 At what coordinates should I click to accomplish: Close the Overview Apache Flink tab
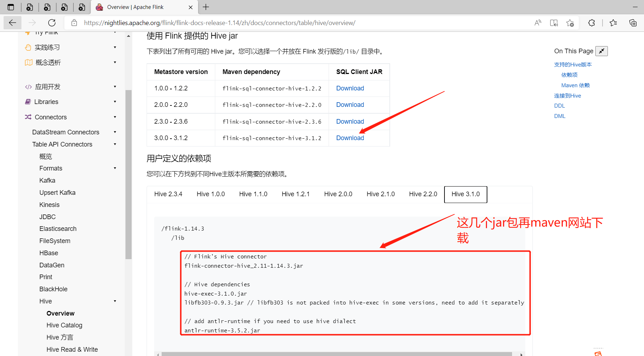(x=191, y=7)
